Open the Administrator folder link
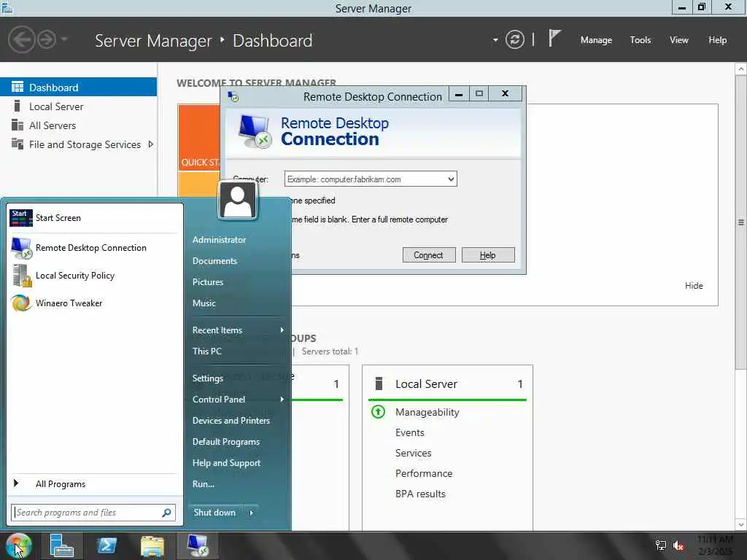 219,239
